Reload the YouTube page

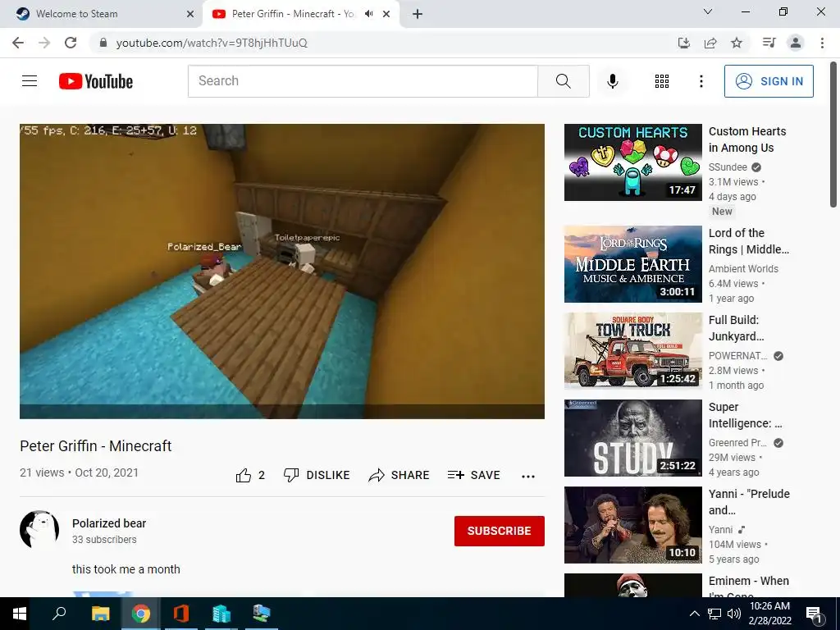[x=71, y=43]
